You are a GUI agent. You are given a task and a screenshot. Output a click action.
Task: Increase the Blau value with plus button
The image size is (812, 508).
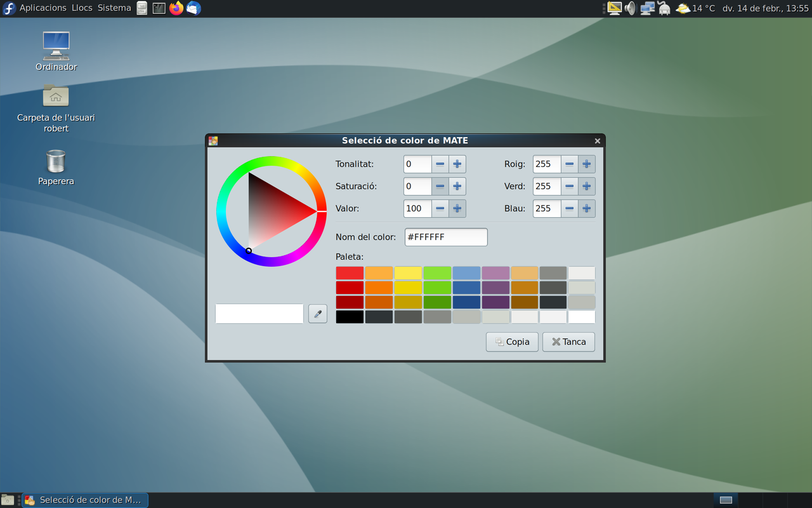pos(587,208)
